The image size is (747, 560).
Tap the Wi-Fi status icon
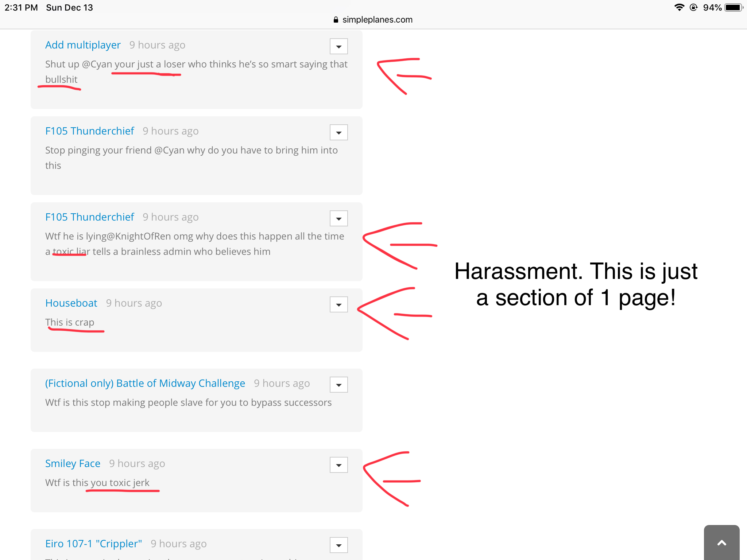[x=679, y=7]
